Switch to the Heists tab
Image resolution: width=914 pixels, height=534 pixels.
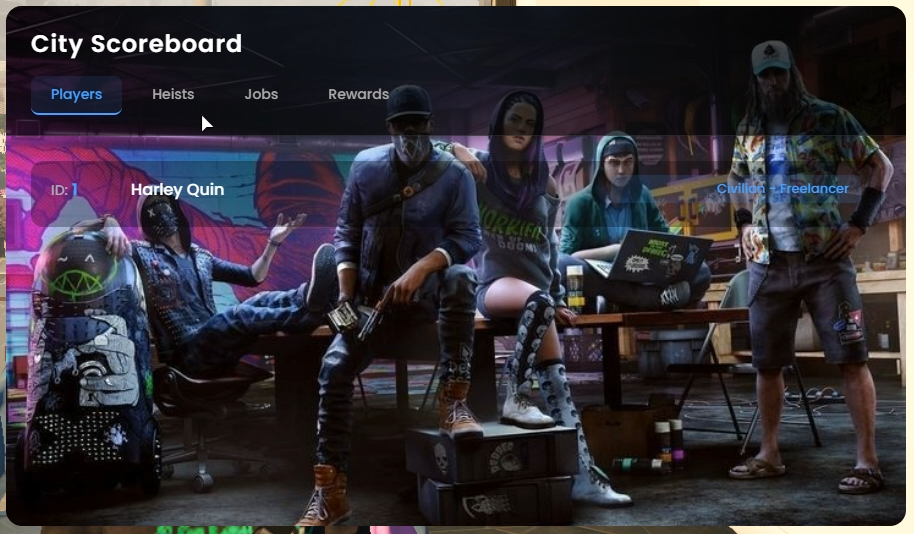tap(173, 95)
